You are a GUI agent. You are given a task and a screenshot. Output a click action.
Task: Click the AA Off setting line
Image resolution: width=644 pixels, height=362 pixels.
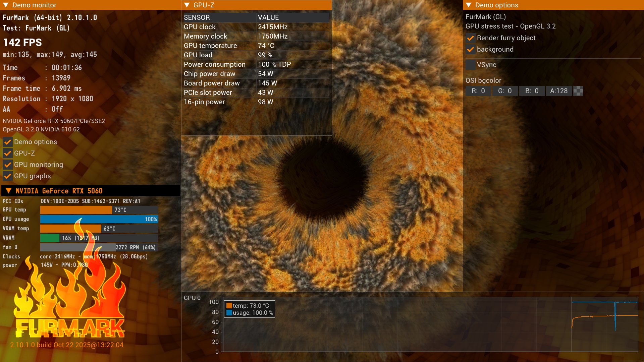tap(33, 109)
